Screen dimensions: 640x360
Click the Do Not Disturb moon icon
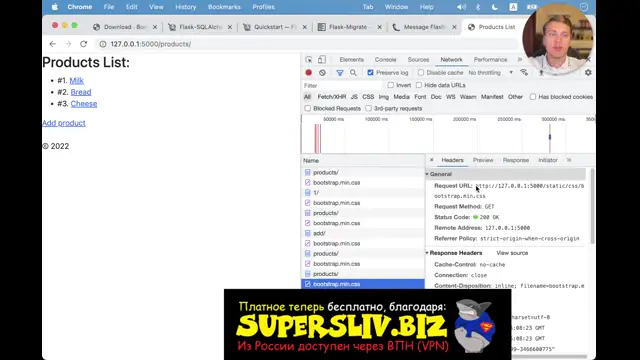(495, 7)
